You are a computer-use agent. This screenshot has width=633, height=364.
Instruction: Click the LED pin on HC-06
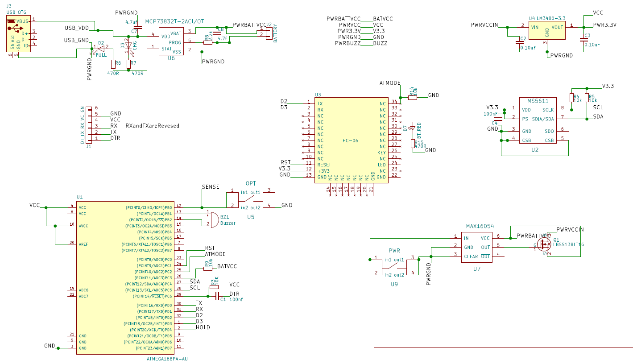[381, 165]
